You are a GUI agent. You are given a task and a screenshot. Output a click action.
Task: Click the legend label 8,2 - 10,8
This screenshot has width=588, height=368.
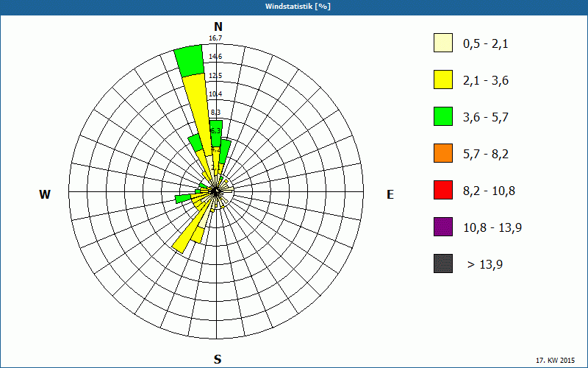coord(489,191)
